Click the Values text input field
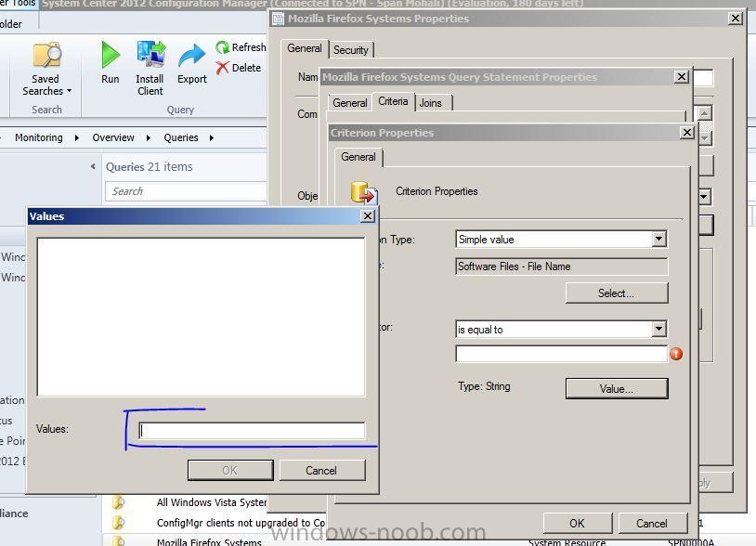The width and height of the screenshot is (756, 546). (x=252, y=430)
